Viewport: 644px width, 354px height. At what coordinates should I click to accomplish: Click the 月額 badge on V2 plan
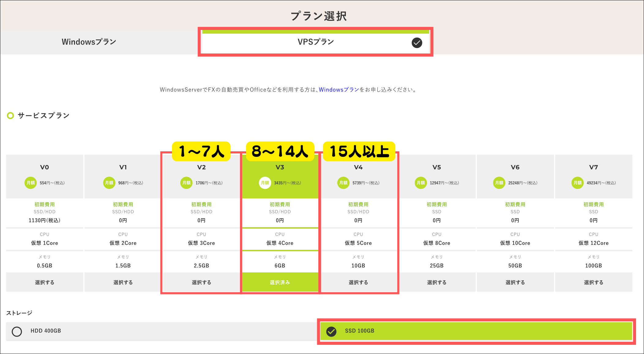[x=186, y=183]
